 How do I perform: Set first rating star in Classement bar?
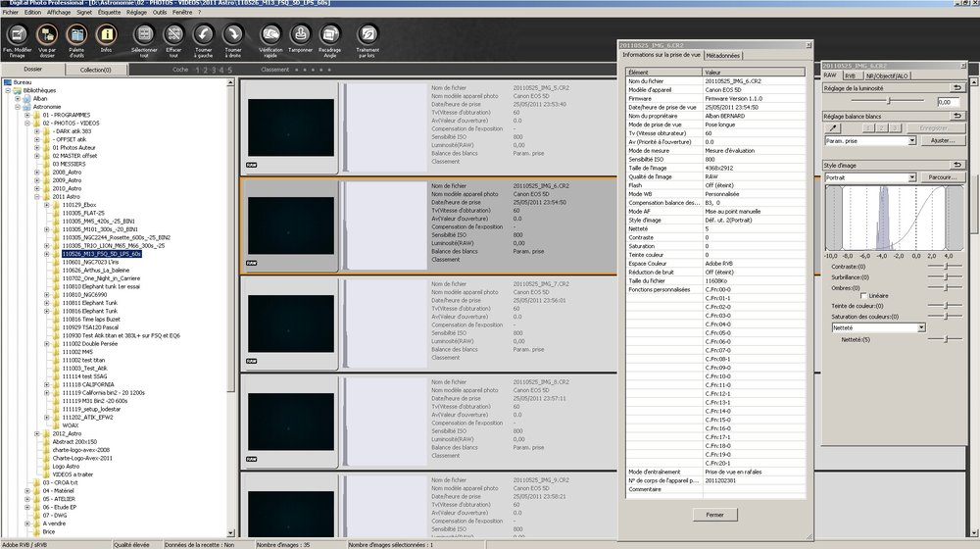(x=297, y=70)
